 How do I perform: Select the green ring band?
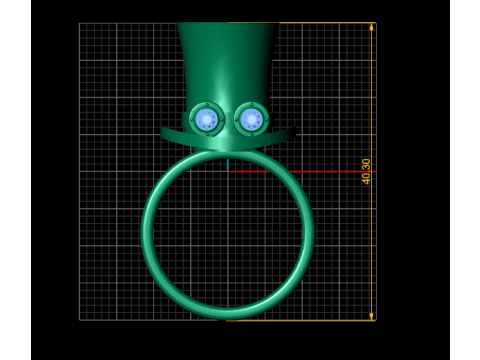[x=228, y=234]
